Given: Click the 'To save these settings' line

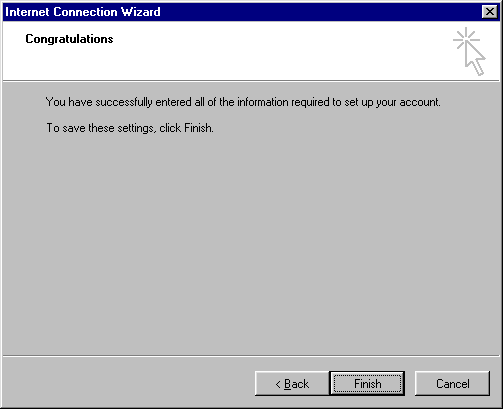Looking at the screenshot, I should (130, 128).
